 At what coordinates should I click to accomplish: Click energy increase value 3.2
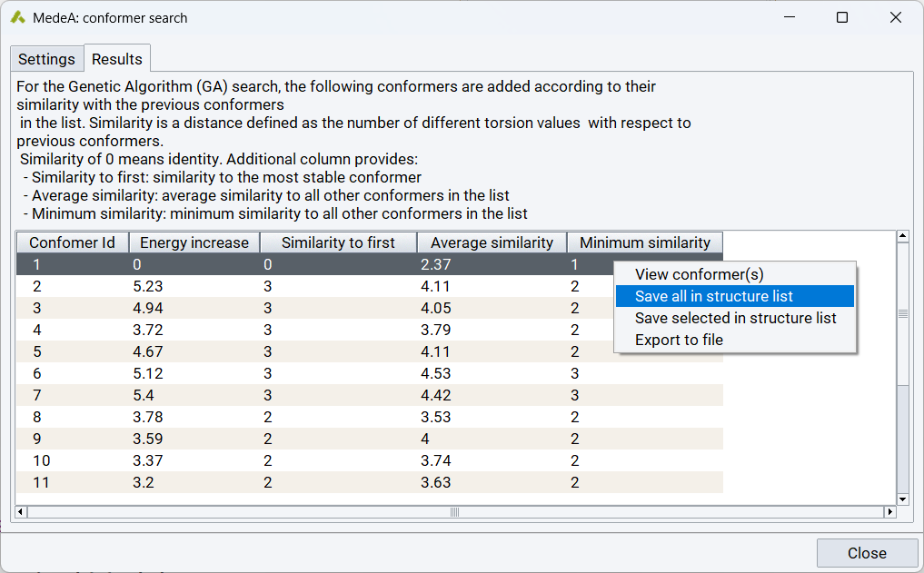[x=144, y=482]
